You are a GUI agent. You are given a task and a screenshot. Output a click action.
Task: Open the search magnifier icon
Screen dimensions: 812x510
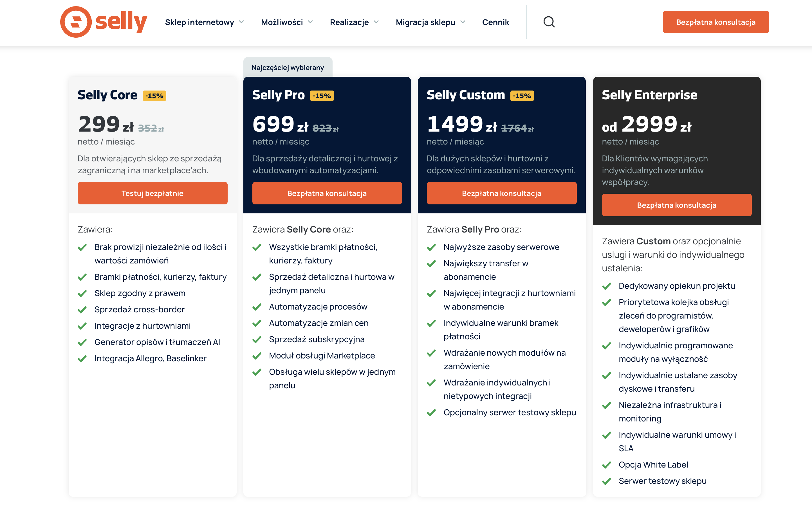click(x=549, y=22)
